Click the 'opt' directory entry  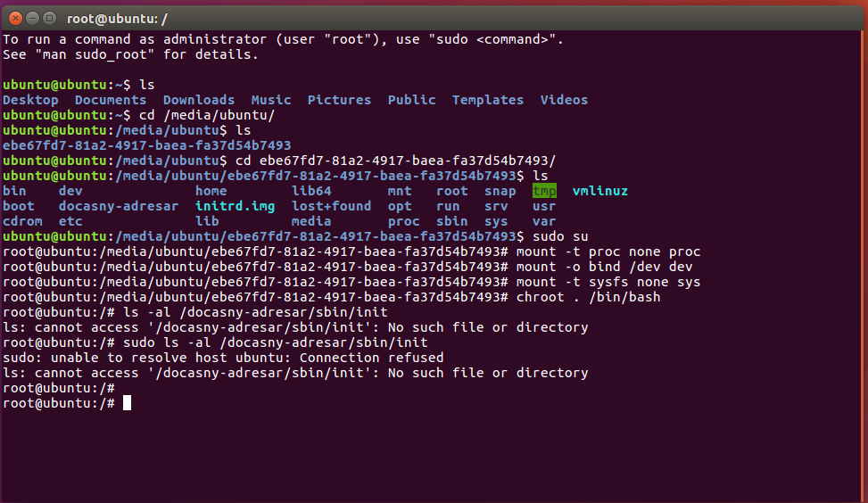point(400,206)
